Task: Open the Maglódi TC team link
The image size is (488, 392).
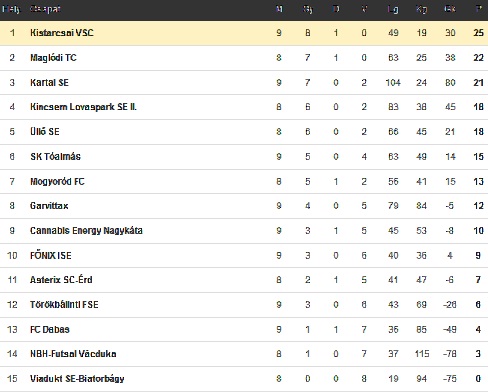Action: [53, 58]
